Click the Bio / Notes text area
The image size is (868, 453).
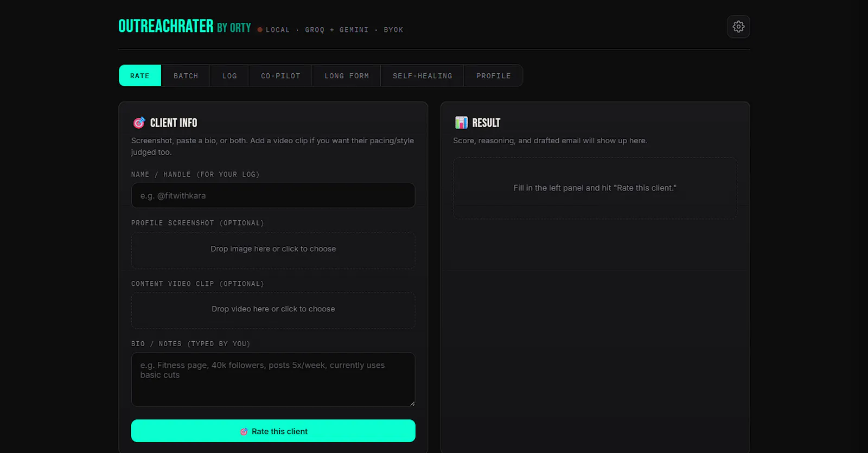pos(273,379)
